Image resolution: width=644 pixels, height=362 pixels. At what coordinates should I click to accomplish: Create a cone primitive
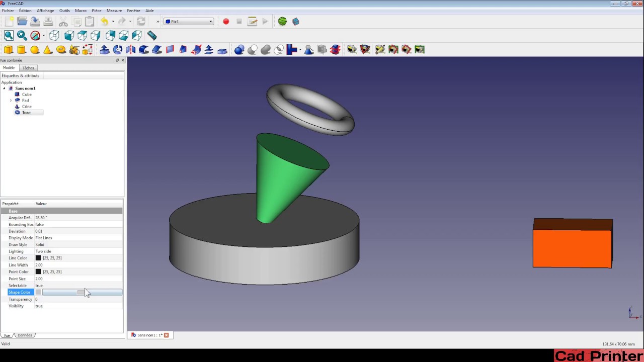coord(48,49)
